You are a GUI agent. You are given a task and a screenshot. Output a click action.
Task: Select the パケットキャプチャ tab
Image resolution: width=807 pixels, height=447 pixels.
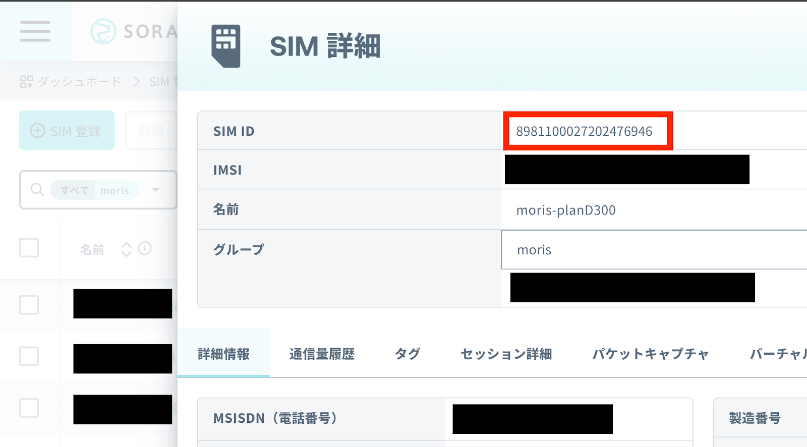[650, 353]
